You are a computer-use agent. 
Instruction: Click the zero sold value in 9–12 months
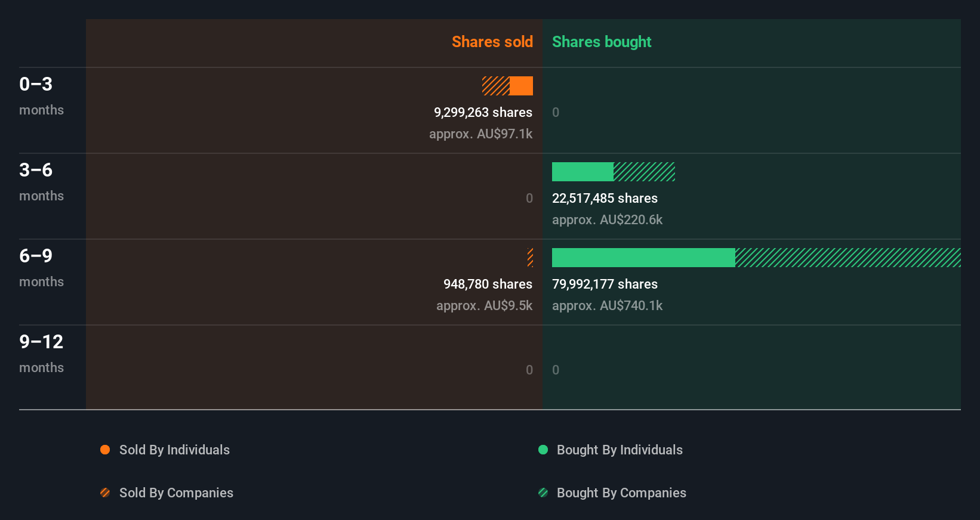pyautogui.click(x=529, y=370)
